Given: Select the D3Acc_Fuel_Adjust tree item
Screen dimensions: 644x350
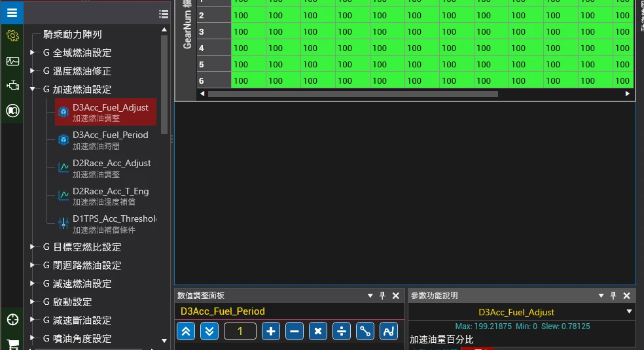Looking at the screenshot, I should click(105, 112).
